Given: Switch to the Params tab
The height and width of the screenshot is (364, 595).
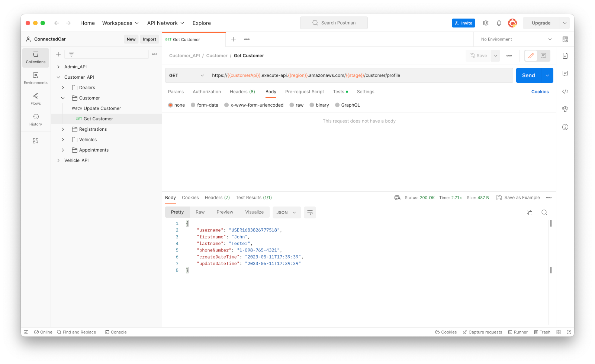Looking at the screenshot, I should [x=176, y=92].
